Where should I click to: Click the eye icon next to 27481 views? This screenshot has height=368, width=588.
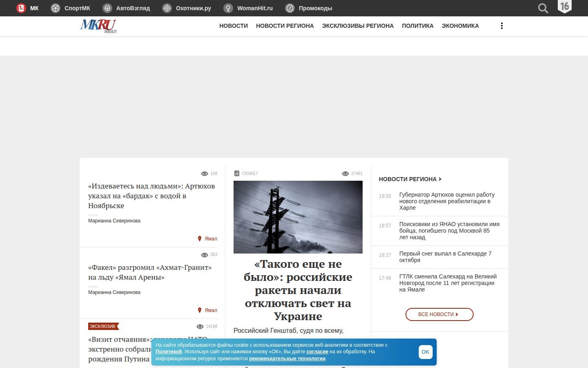(x=345, y=174)
